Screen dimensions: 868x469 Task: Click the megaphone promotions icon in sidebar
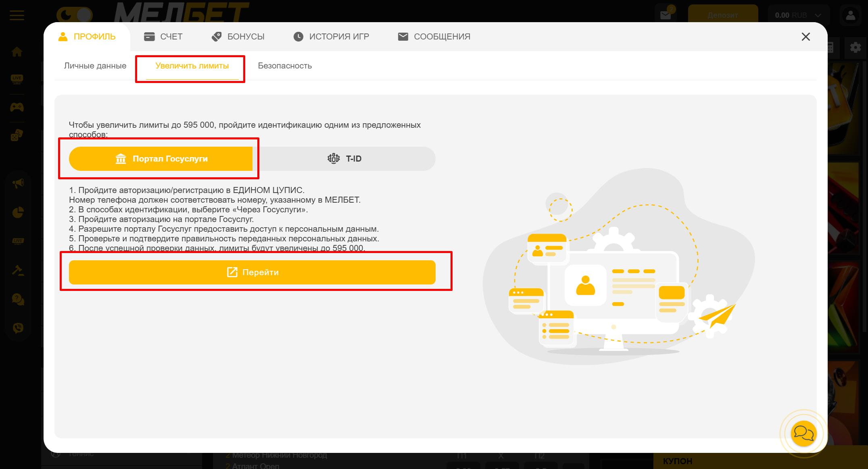(18, 183)
